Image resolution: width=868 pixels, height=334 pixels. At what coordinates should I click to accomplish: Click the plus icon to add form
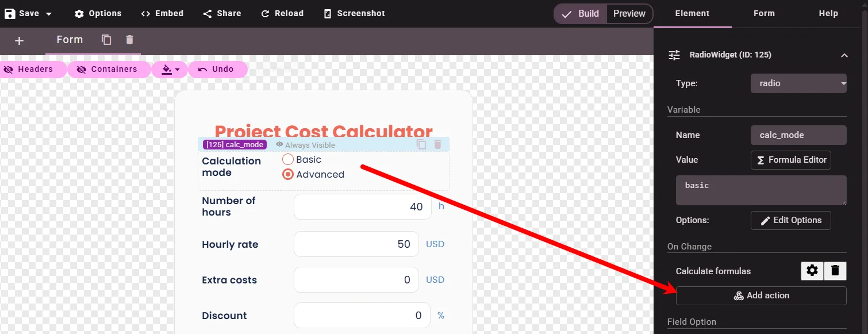pos(19,40)
